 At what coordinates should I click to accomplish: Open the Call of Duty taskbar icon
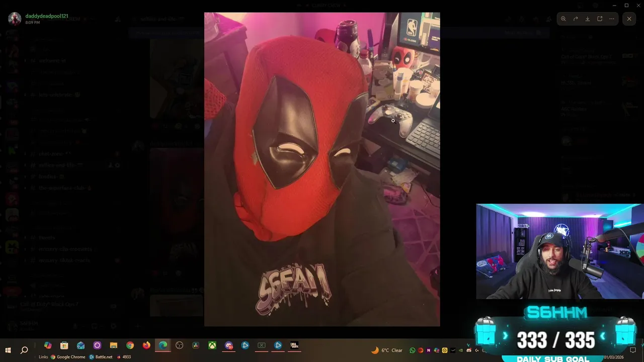(294, 345)
